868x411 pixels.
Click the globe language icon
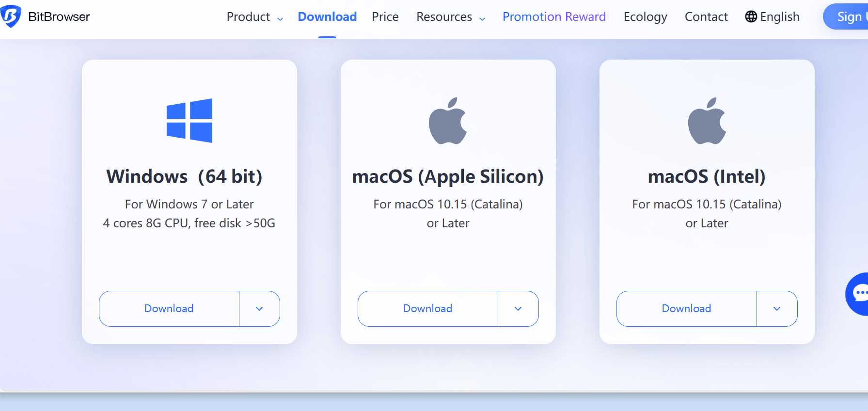[x=751, y=17]
